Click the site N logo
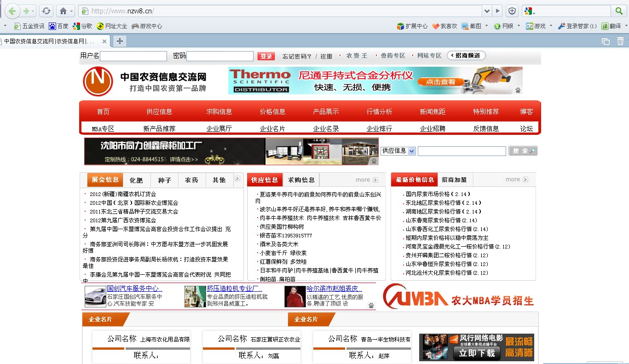Screen dimensions: 629x364 coord(98,81)
